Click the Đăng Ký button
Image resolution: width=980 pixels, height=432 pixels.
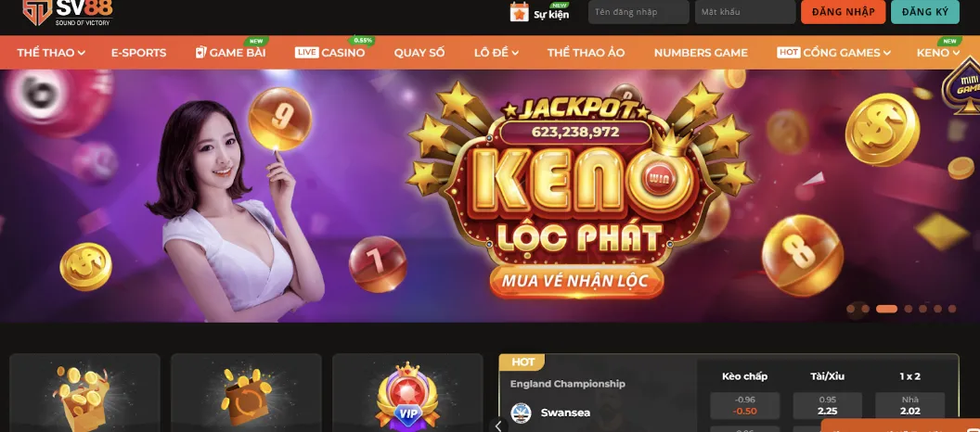click(x=925, y=12)
